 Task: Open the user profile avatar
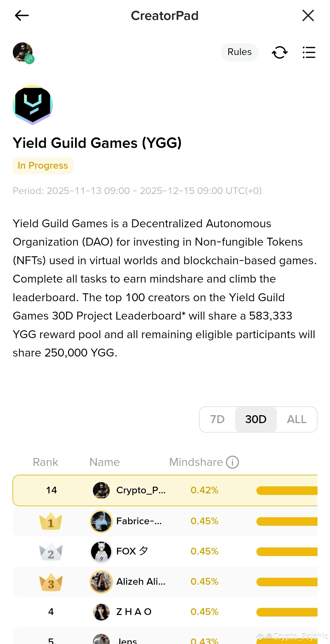point(23,52)
